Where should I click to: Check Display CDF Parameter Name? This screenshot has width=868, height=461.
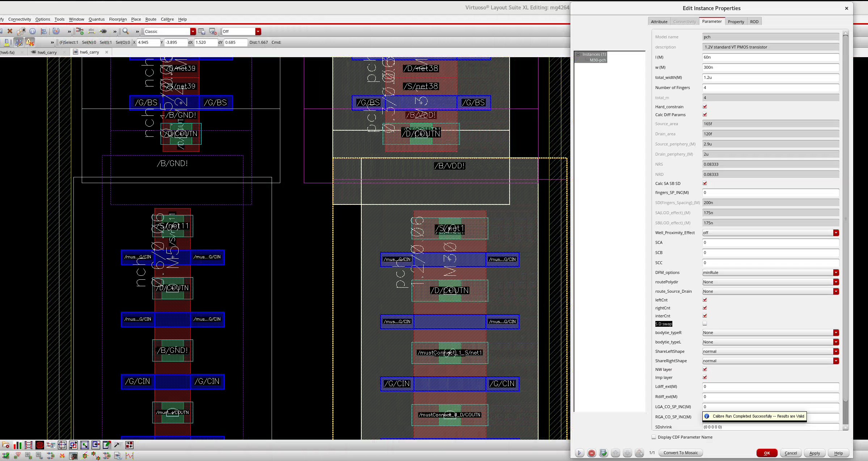[x=654, y=437]
